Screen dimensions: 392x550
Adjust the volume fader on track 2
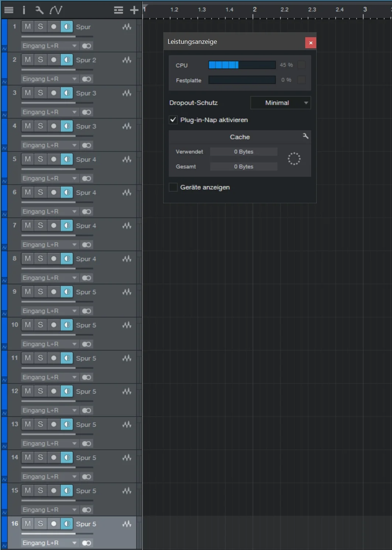tap(57, 70)
